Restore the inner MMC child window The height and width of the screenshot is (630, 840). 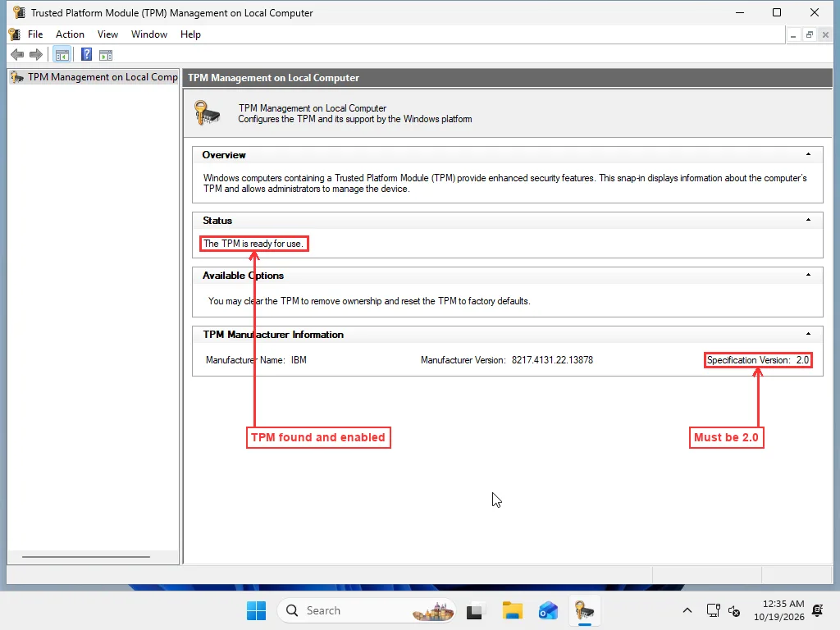click(810, 34)
